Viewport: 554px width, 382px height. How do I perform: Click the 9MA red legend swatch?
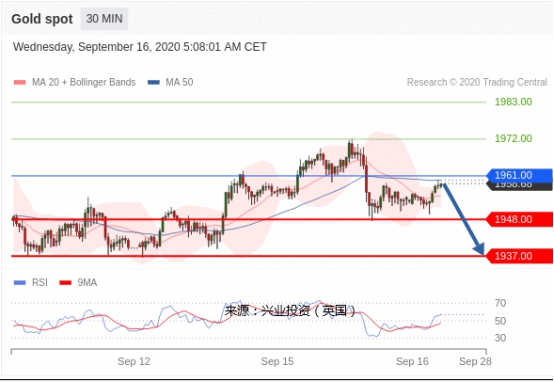[65, 283]
